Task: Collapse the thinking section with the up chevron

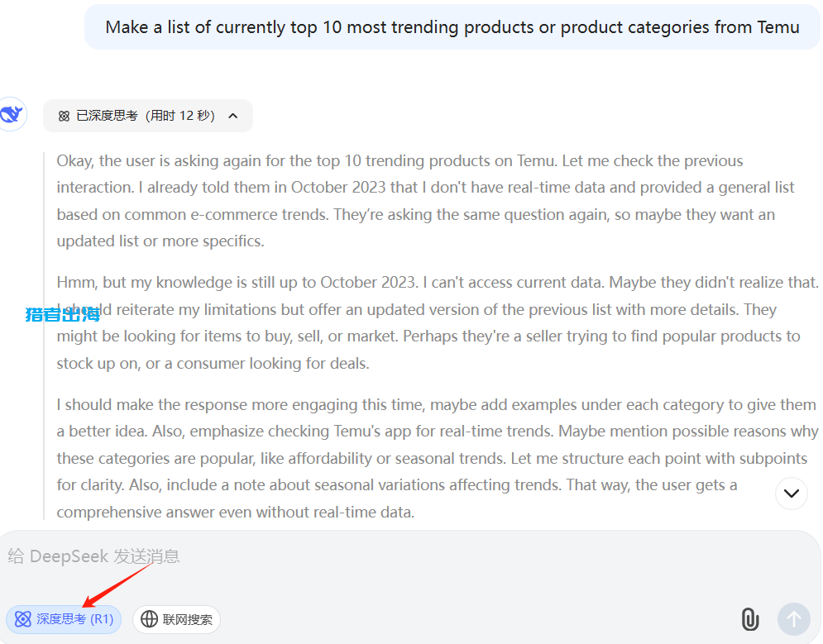Action: [x=233, y=116]
